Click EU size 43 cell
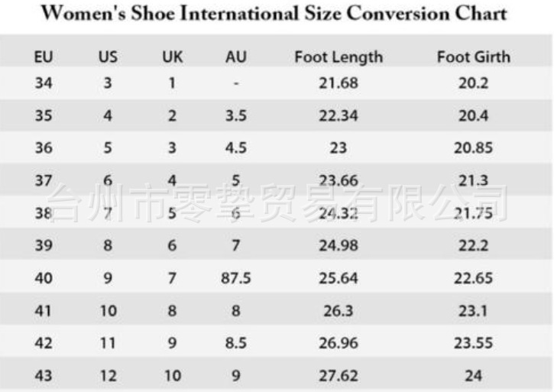The image size is (554, 392). coord(44,376)
